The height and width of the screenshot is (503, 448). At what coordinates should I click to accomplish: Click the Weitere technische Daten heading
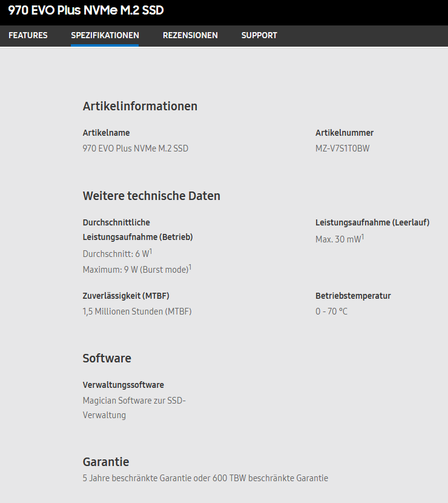tap(151, 196)
